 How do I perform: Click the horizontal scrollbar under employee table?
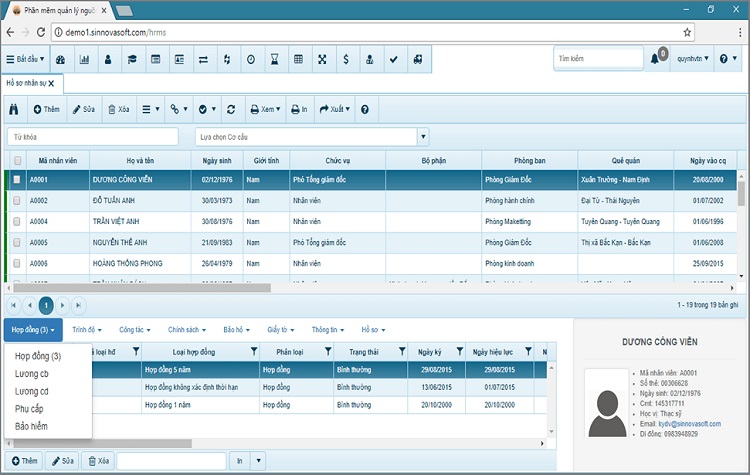[140, 287]
